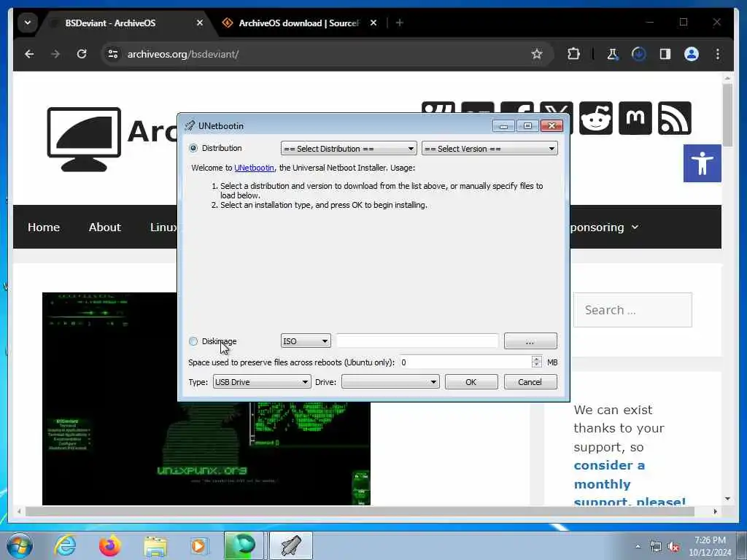
Task: Open the ArchiveOS Mastodon icon
Action: pos(635,118)
